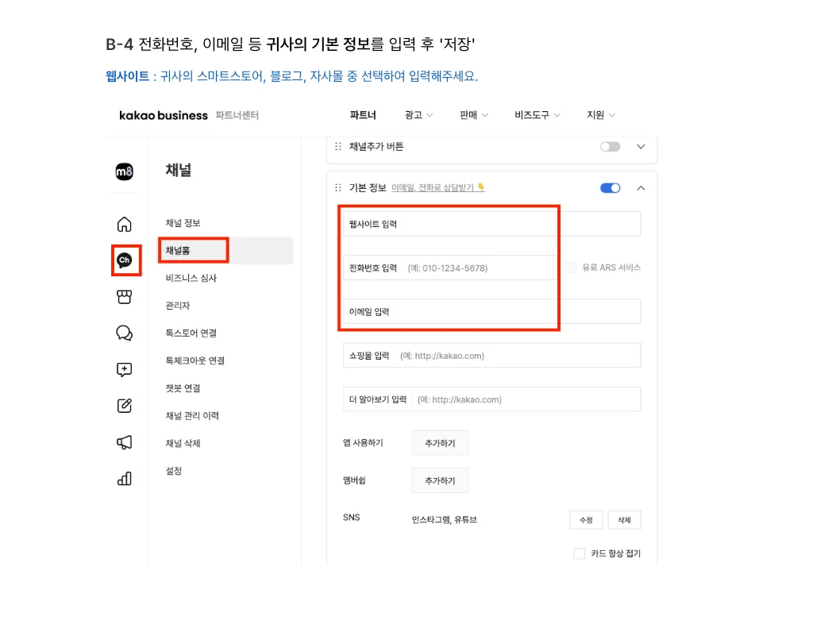The width and height of the screenshot is (840, 628).
Task: Click the message plus icon in sidebar
Action: (125, 370)
